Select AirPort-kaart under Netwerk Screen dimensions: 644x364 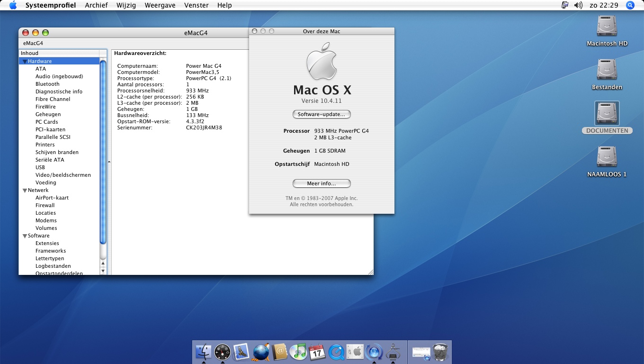(x=52, y=198)
